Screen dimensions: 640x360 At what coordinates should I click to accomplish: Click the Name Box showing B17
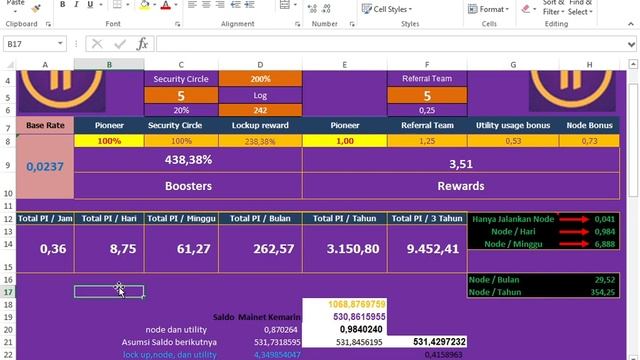point(29,44)
